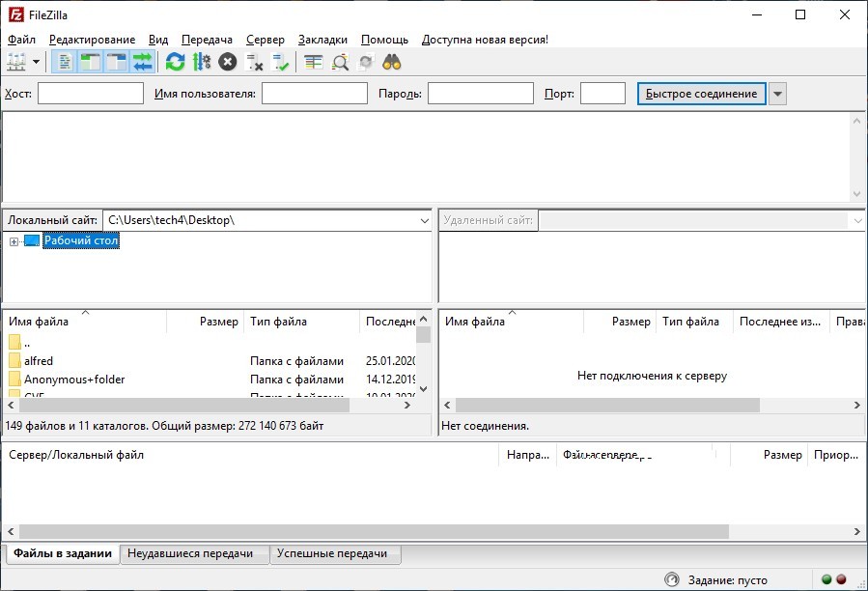Open the Закладки menu
868x591 pixels.
[x=322, y=40]
